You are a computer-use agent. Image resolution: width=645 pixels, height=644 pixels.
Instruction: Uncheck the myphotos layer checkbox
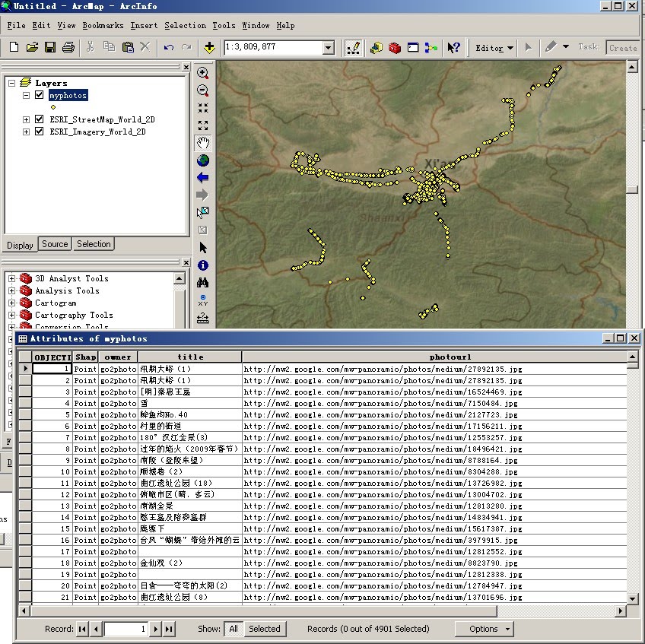tap(40, 95)
